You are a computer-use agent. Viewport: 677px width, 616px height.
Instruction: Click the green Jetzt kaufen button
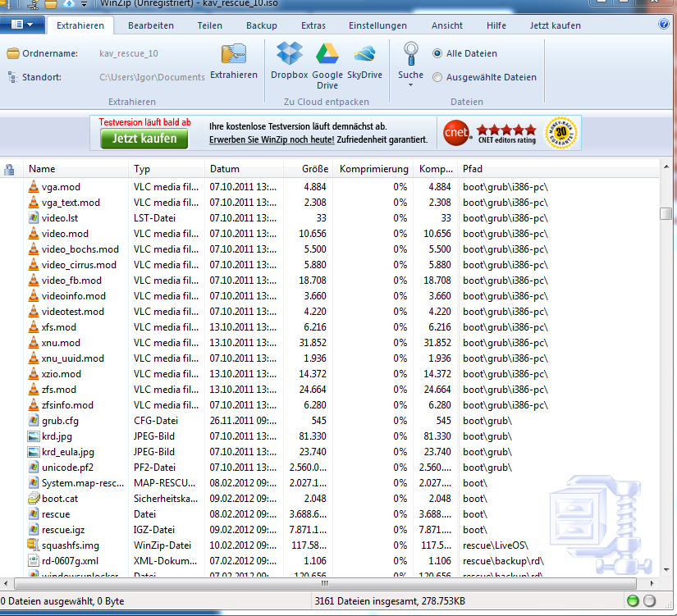pyautogui.click(x=144, y=139)
